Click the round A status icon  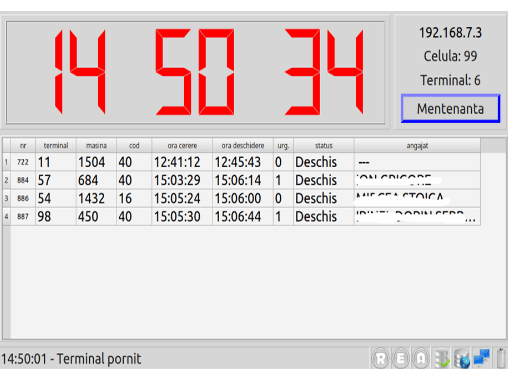click(x=421, y=359)
